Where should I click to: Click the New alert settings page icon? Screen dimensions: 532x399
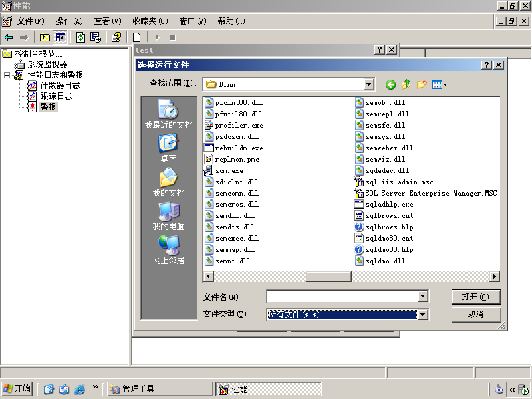(x=137, y=37)
